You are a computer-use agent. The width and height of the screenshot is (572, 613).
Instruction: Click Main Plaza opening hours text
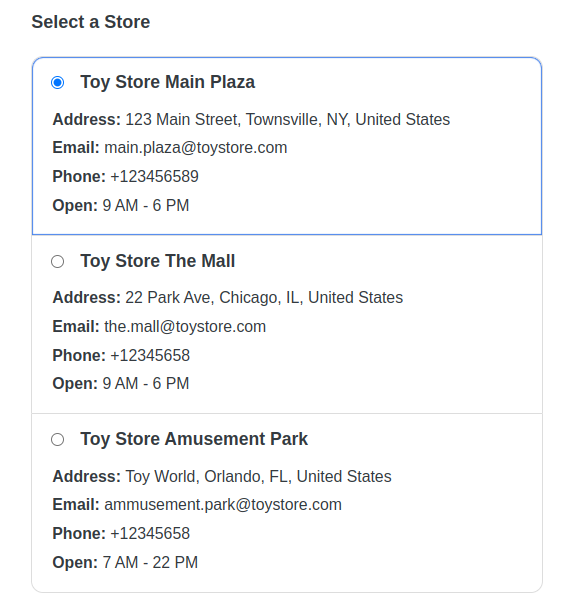pos(146,206)
